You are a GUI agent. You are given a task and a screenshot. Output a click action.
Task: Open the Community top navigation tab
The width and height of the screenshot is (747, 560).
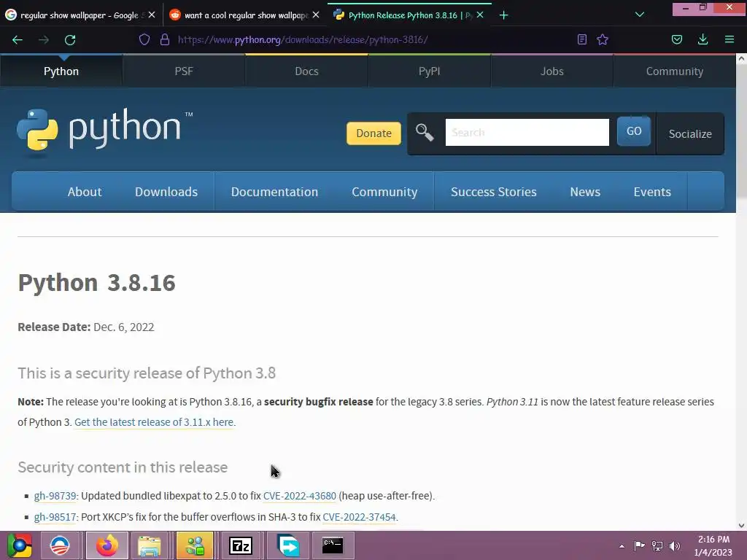(675, 71)
